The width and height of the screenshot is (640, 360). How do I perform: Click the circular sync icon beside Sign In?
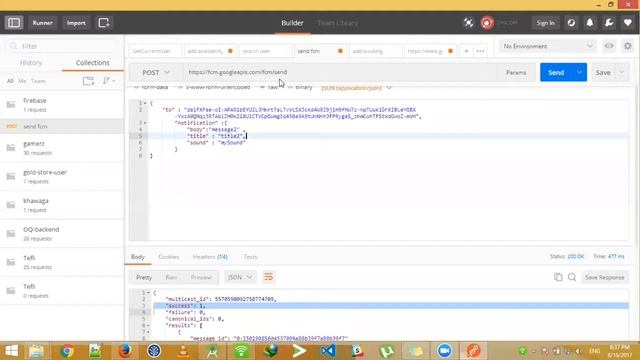pyautogui.click(x=571, y=23)
